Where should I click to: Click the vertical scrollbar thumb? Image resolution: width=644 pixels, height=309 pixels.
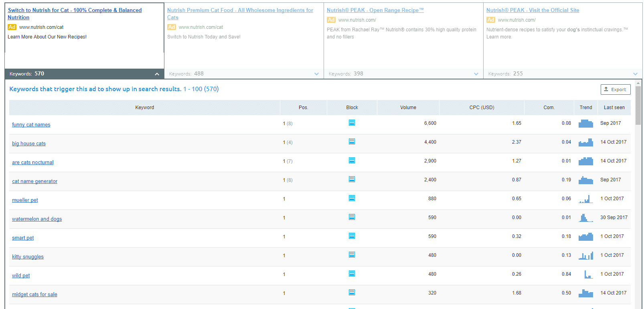(638, 105)
